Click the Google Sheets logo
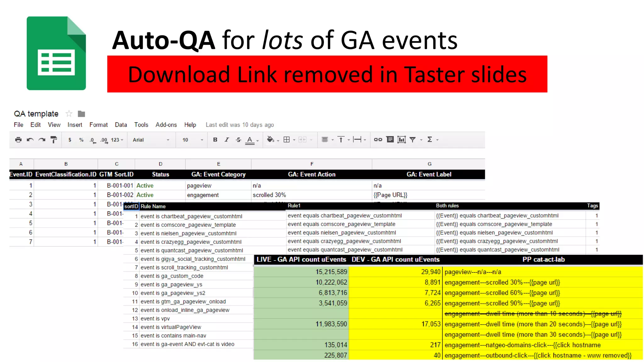644x362 pixels. tap(56, 53)
